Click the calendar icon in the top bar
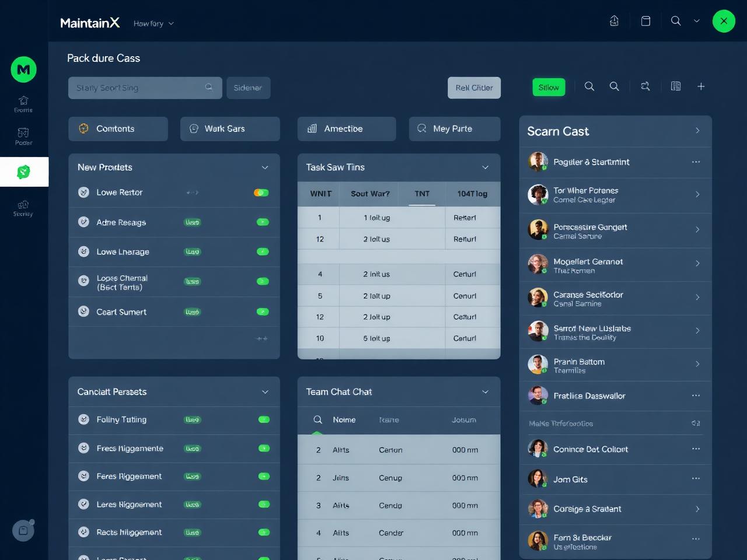The image size is (747, 560). coord(645,21)
